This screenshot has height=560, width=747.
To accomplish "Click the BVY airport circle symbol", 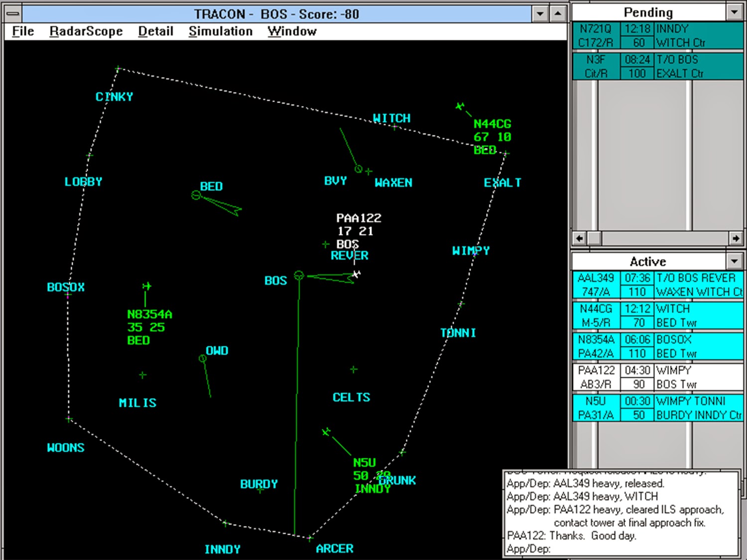I will pyautogui.click(x=358, y=169).
